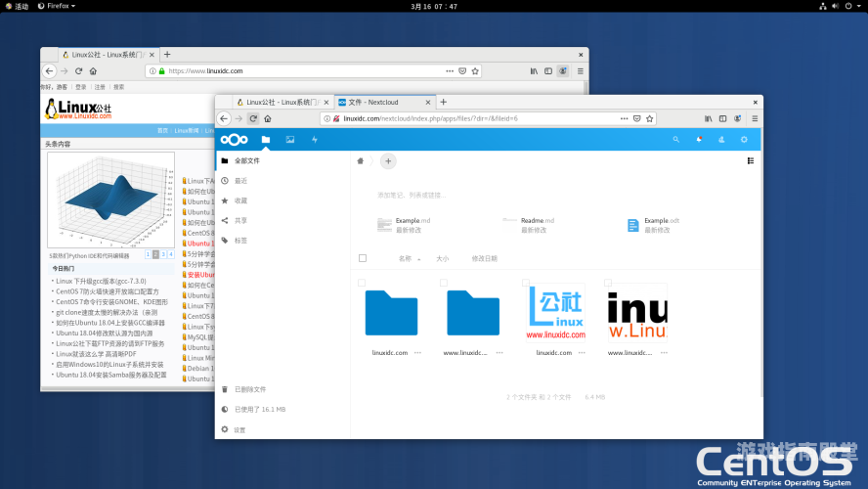Open the Nextcloud contacts icon
Viewport: 868px width, 489px height.
point(721,140)
